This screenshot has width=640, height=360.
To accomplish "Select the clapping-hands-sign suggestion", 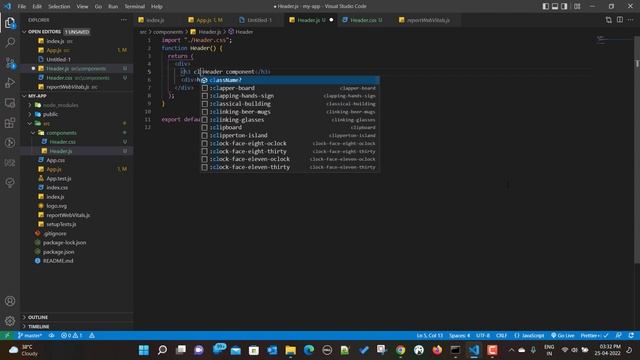I will (x=290, y=96).
